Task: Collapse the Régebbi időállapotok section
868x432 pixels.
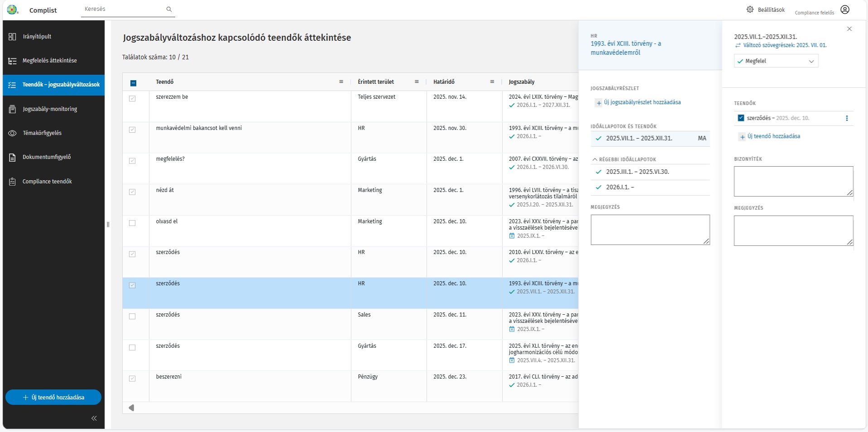Action: pyautogui.click(x=595, y=159)
